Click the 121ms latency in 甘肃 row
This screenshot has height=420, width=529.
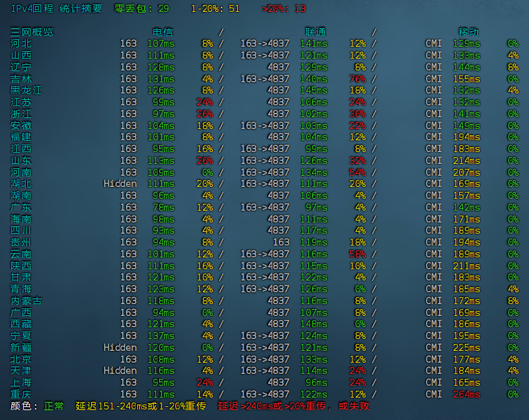coord(161,277)
